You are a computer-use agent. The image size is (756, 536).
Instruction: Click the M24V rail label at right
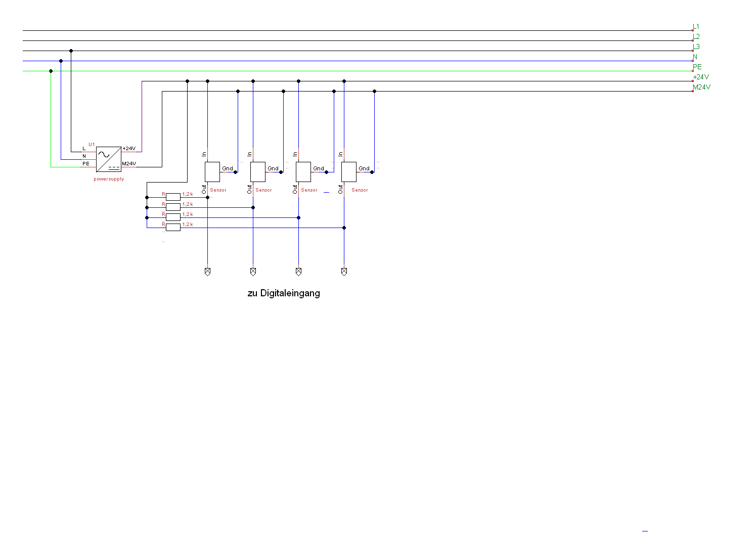pos(702,87)
